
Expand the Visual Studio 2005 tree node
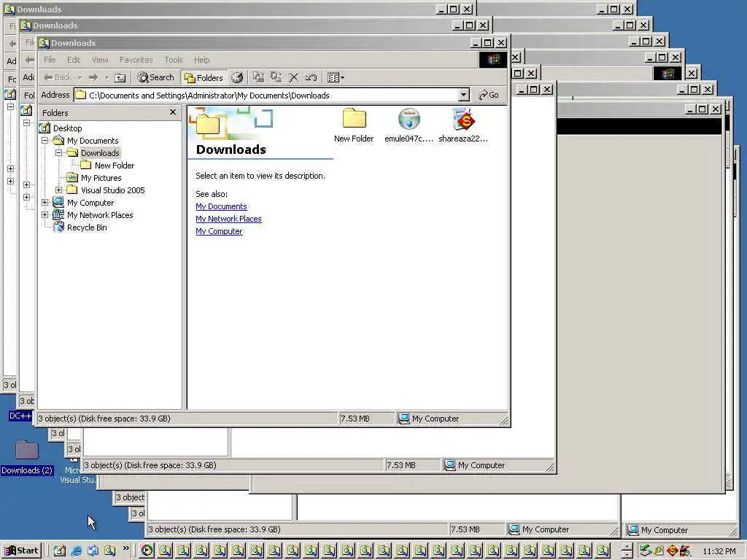58,190
